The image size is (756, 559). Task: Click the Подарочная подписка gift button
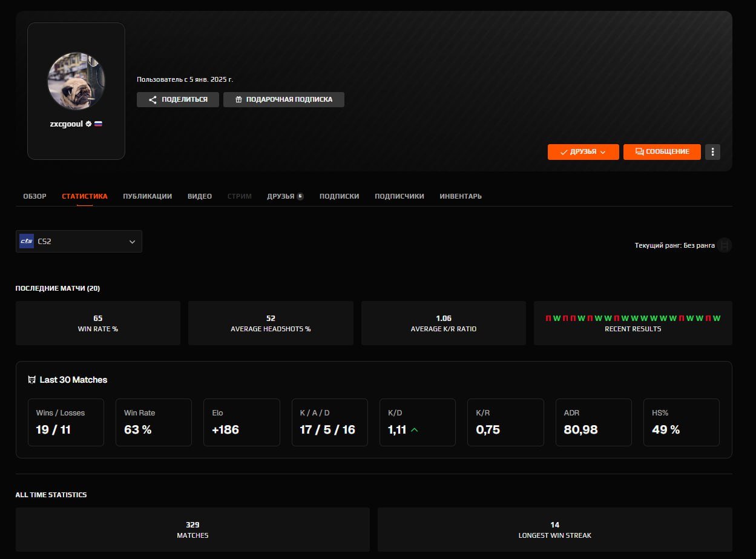[x=283, y=99]
